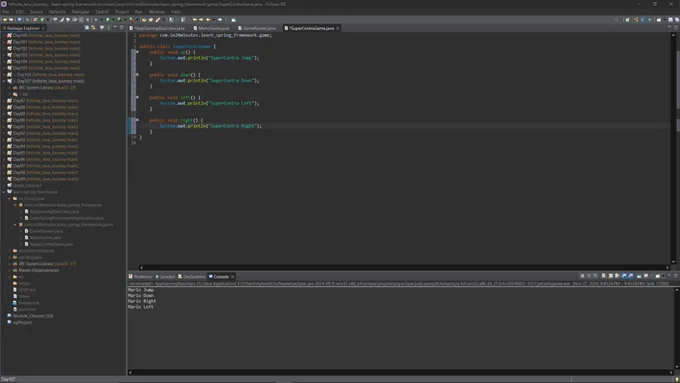The height and width of the screenshot is (383, 680).
Task: Toggle code folding for down() method
Action: pyautogui.click(x=137, y=75)
